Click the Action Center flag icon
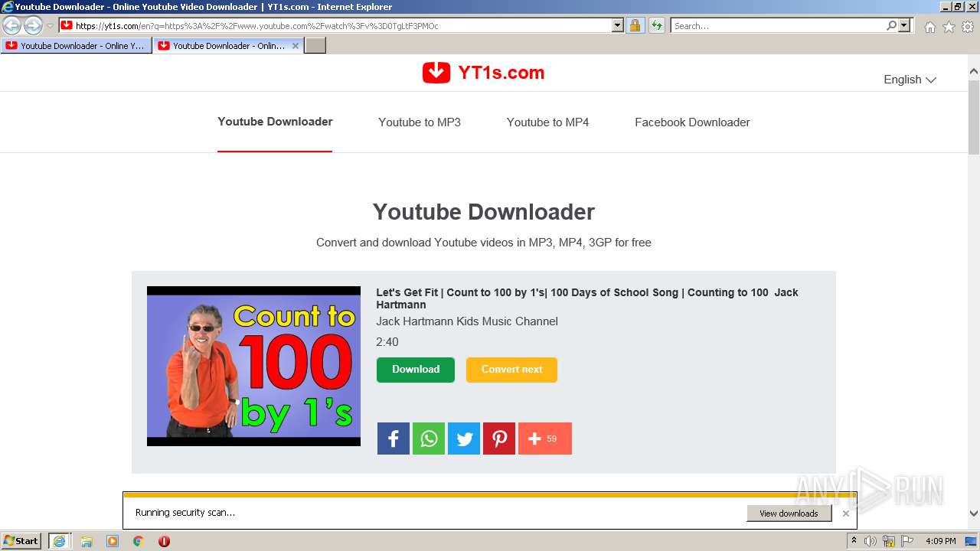The image size is (980, 551). (907, 541)
